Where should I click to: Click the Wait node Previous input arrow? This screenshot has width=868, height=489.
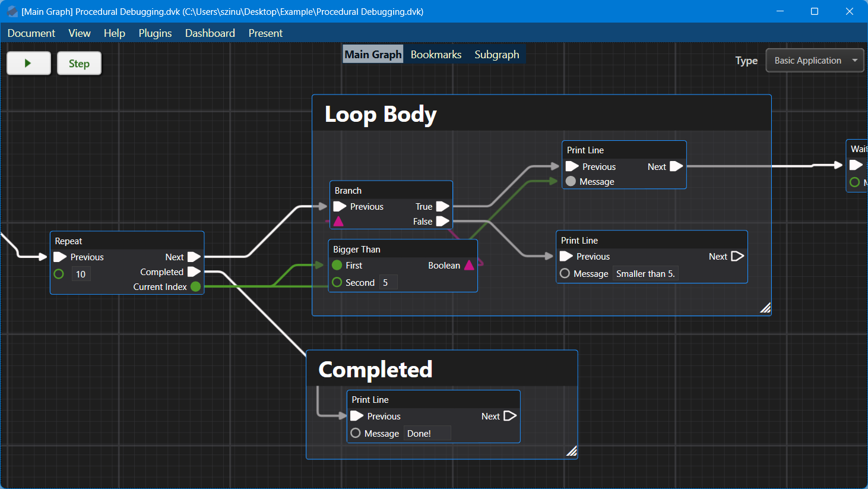coord(856,165)
